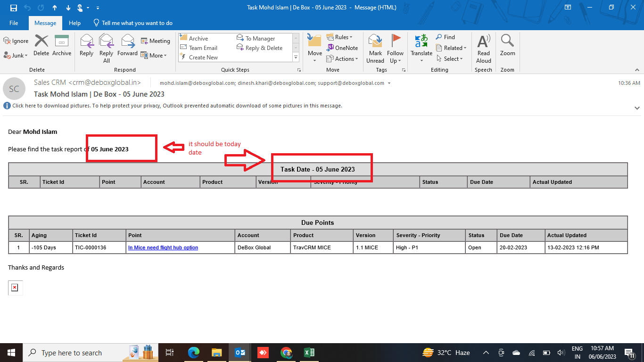Create a Meeting reply
The height and width of the screenshot is (362, 644).
pos(156,41)
